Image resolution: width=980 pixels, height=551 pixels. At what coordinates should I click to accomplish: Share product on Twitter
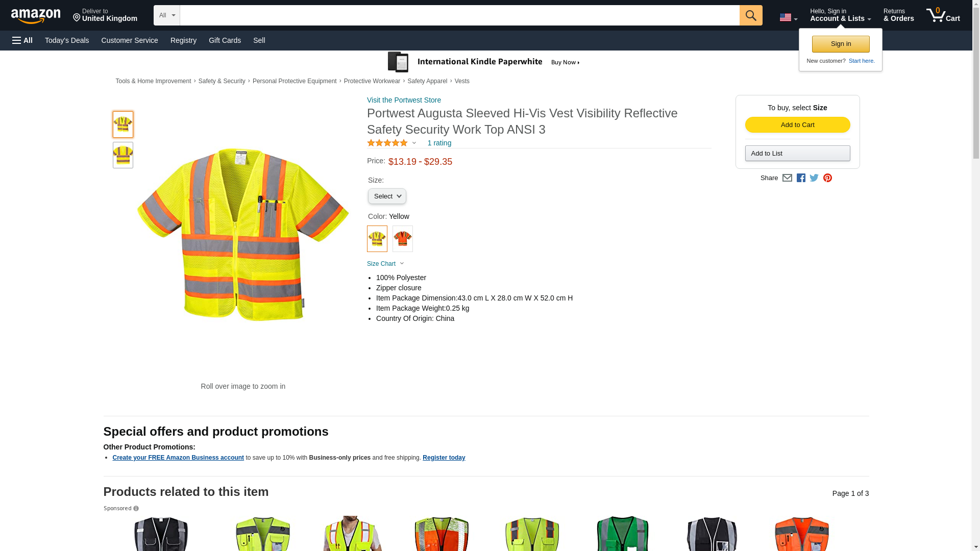tap(814, 178)
